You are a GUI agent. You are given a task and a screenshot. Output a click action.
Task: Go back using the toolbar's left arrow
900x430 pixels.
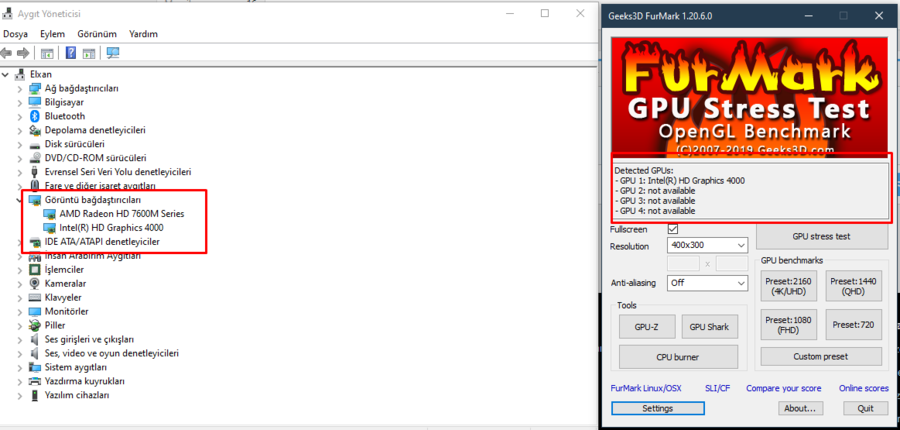[6, 53]
